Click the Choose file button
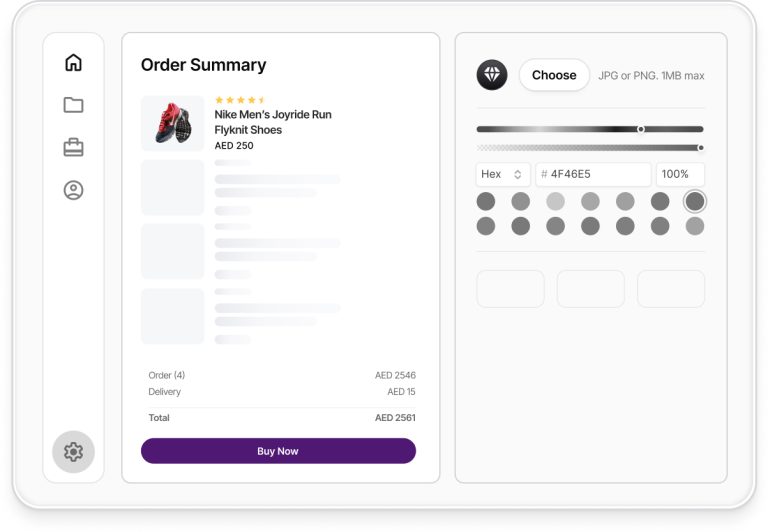The width and height of the screenshot is (768, 532). pos(554,75)
